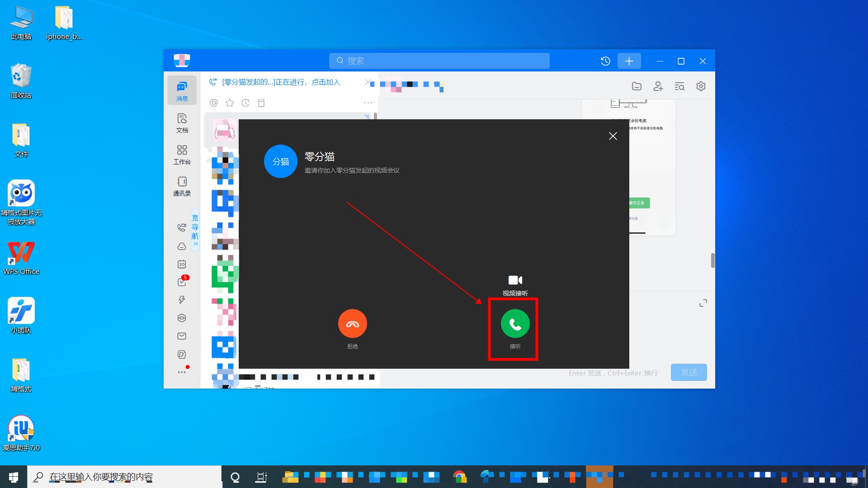Screen dimensions: 868x488
Task: Expand the 宽导航 wide navigation toggle
Action: click(195, 230)
